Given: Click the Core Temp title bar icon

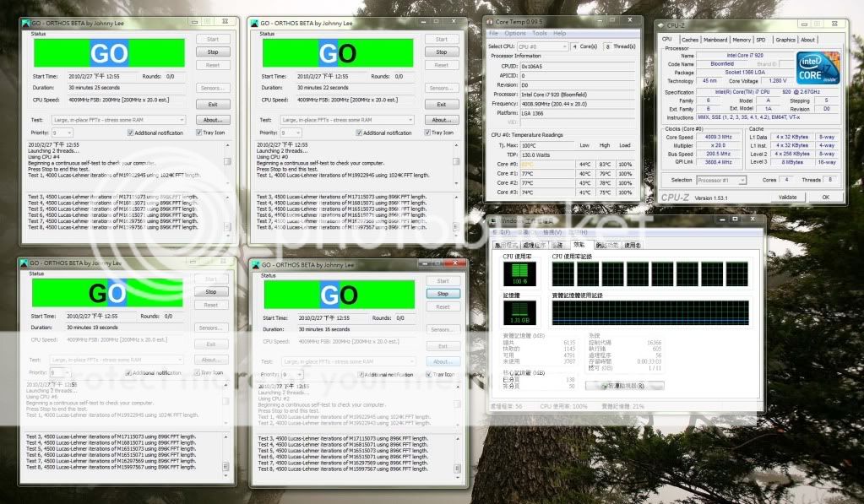Looking at the screenshot, I should [x=489, y=21].
